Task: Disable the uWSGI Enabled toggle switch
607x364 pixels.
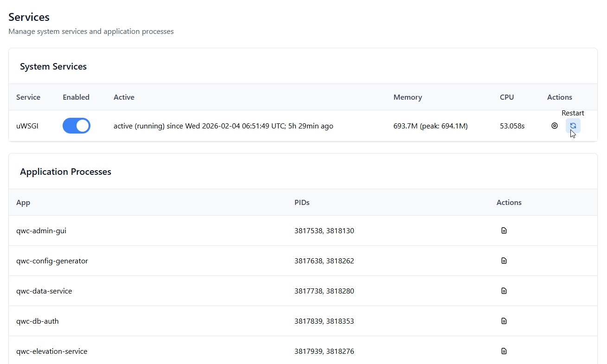Action: [77, 126]
